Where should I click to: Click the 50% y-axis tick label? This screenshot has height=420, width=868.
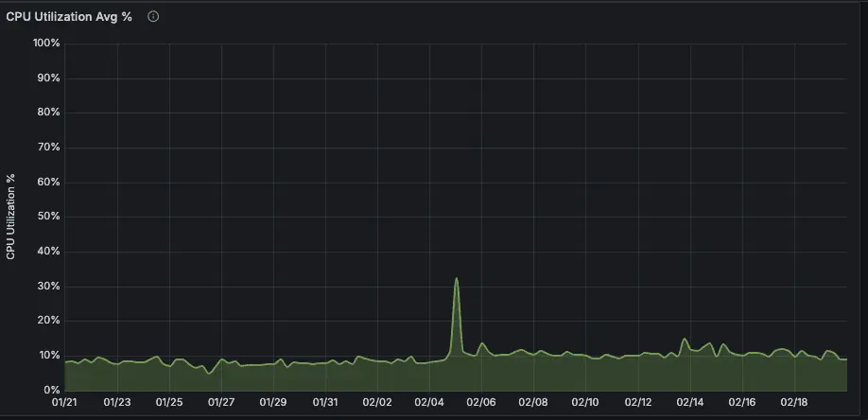[49, 217]
